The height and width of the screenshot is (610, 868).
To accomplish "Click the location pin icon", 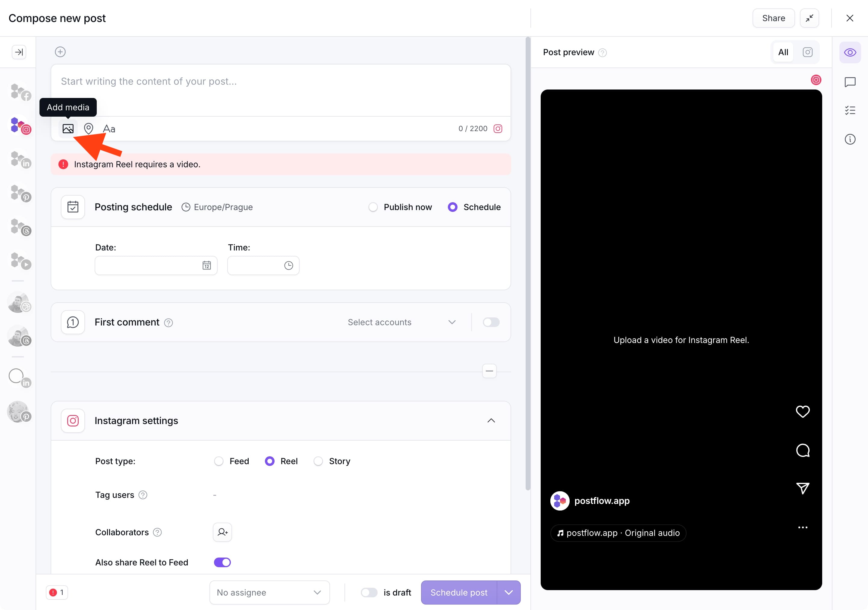I will (89, 128).
